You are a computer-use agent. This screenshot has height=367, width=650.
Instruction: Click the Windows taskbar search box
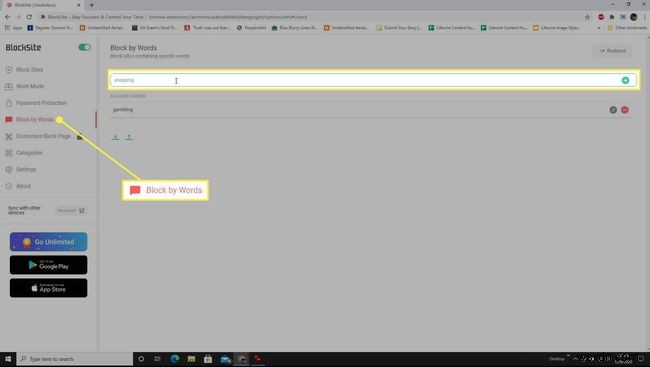(x=75, y=359)
